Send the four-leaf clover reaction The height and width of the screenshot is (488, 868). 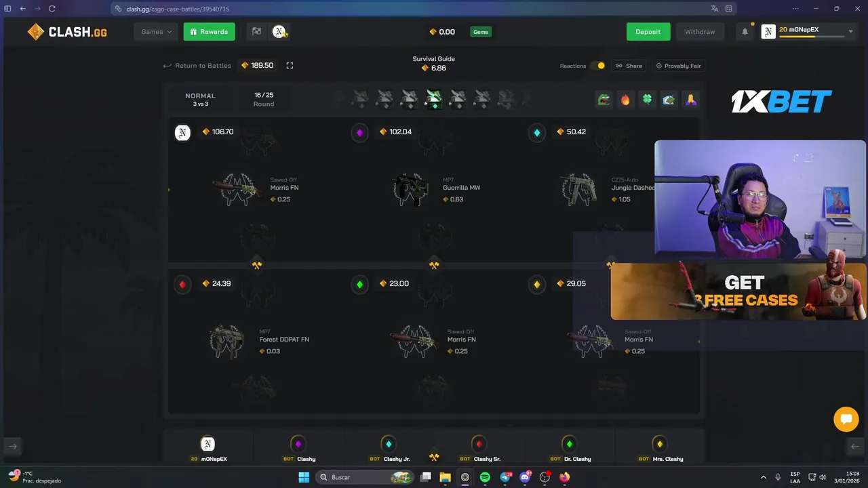click(647, 100)
